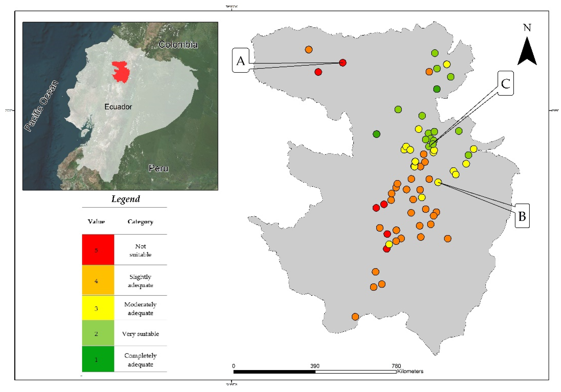
Task: Click the Category column header in legend
Action: pos(140,222)
